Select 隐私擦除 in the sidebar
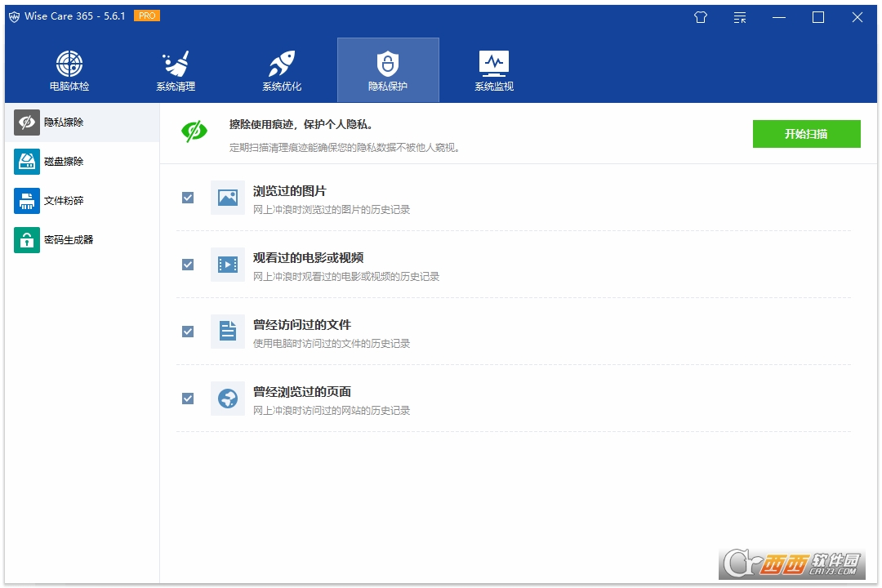The image size is (882, 588). 82,122
